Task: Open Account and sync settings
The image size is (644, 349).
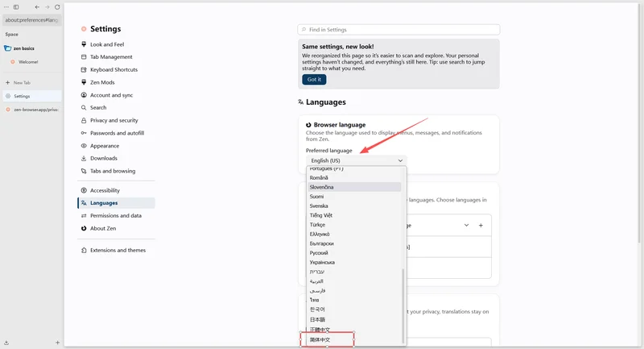Action: (x=111, y=95)
